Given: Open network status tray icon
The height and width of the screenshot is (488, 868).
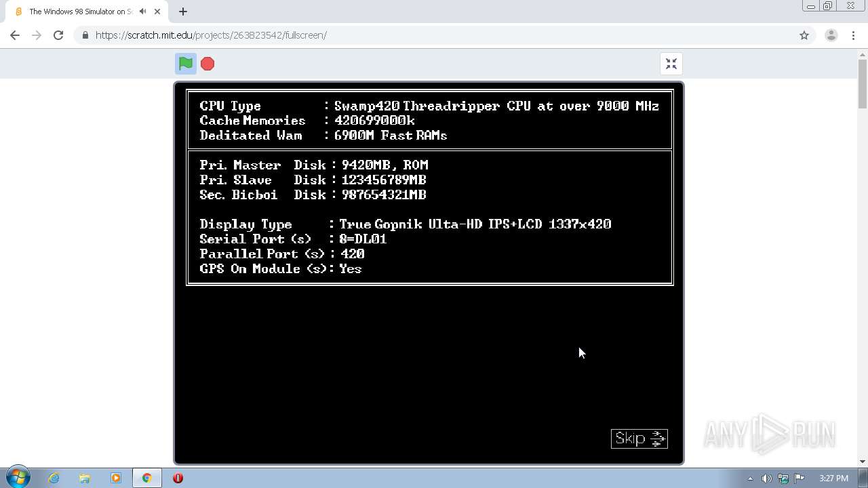Looking at the screenshot, I should click(x=783, y=479).
